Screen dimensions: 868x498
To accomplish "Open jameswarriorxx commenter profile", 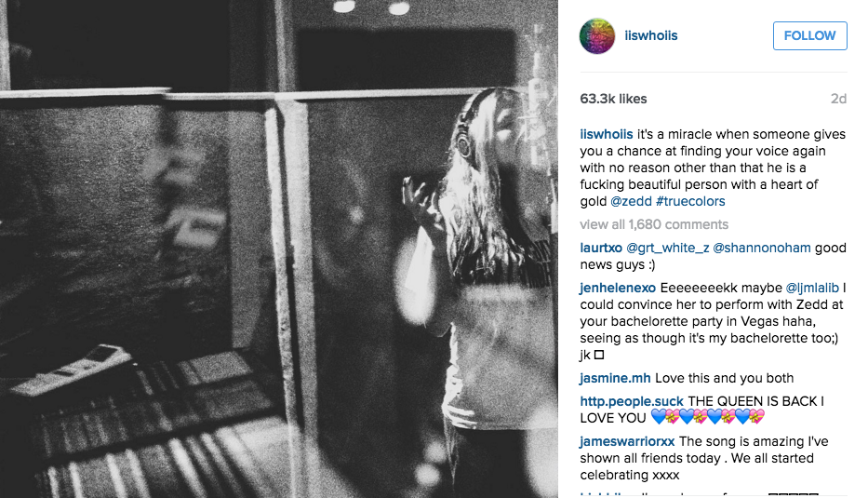I will coord(627,441).
